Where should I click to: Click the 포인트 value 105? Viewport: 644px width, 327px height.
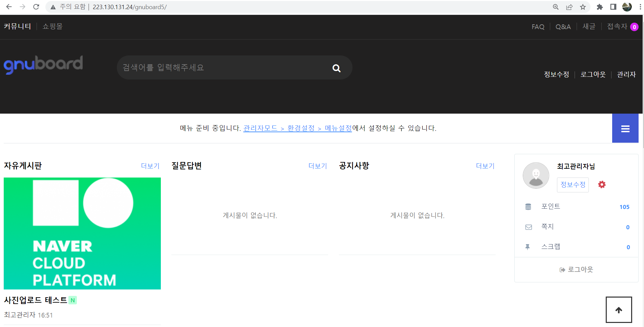coord(624,207)
